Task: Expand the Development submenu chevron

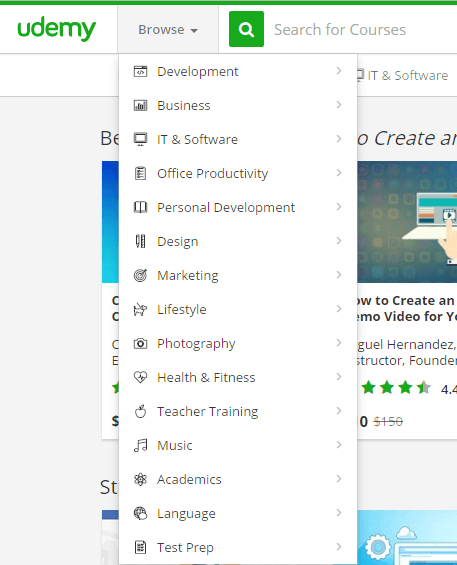Action: [339, 71]
